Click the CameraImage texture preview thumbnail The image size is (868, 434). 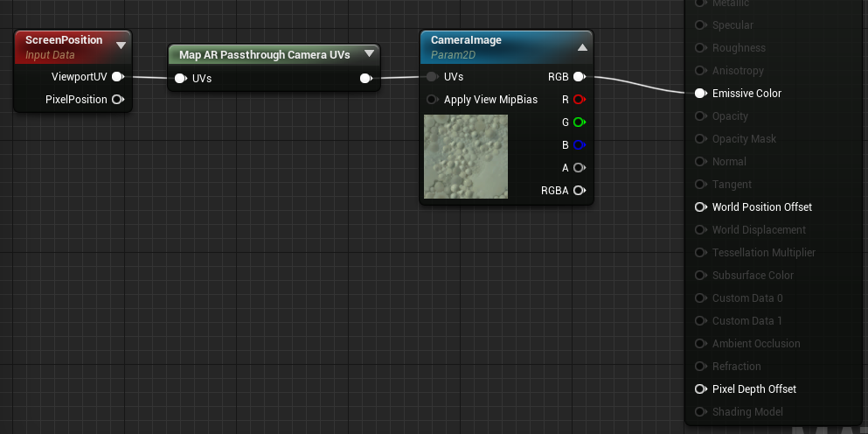466,157
